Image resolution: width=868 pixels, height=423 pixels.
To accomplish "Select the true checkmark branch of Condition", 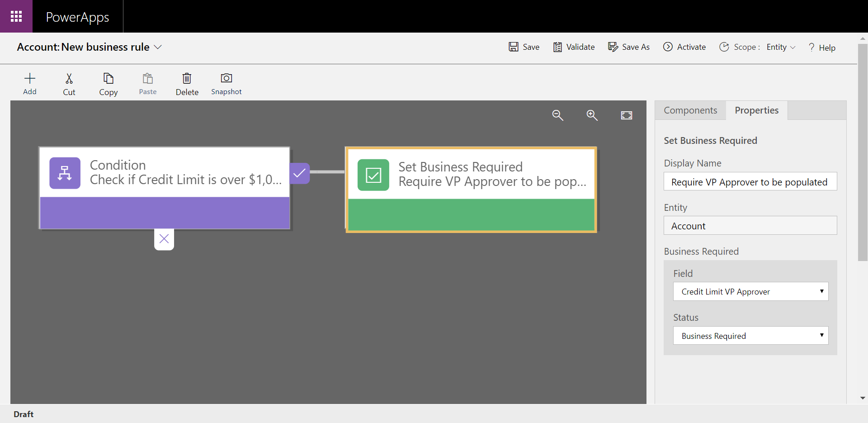I will click(x=300, y=173).
